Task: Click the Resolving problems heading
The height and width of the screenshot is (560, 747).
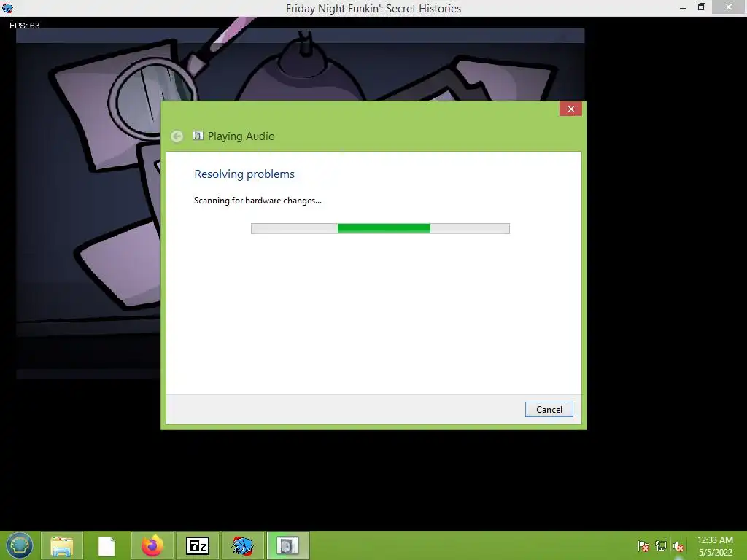Action: point(244,174)
